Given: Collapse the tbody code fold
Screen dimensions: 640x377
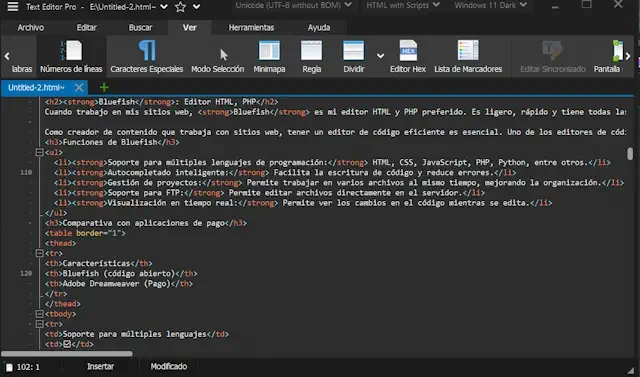Looking at the screenshot, I should (40, 314).
